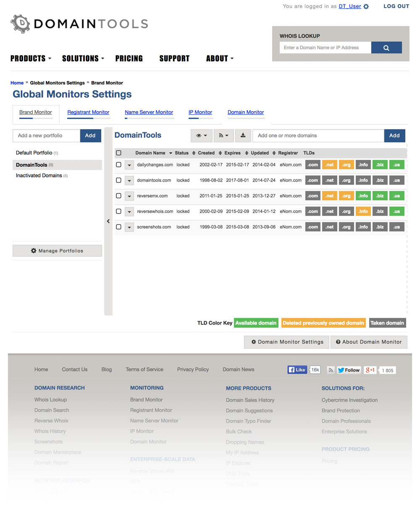Focus the Whois Lookup domain input field

[x=325, y=47]
